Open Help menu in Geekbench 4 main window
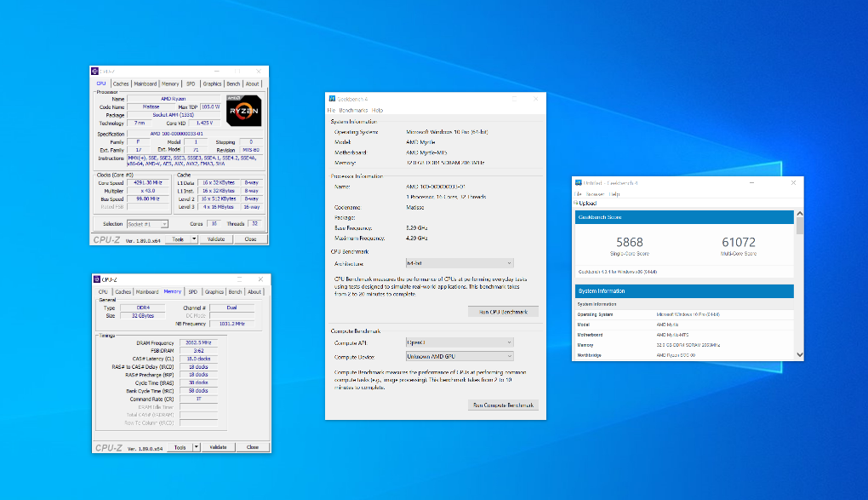Image resolution: width=868 pixels, height=500 pixels. coord(378,111)
